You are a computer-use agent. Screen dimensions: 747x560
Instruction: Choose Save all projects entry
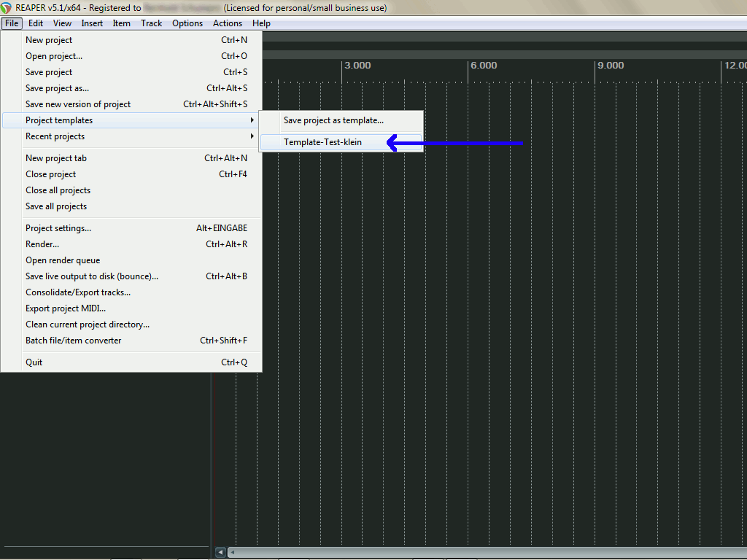point(131,206)
